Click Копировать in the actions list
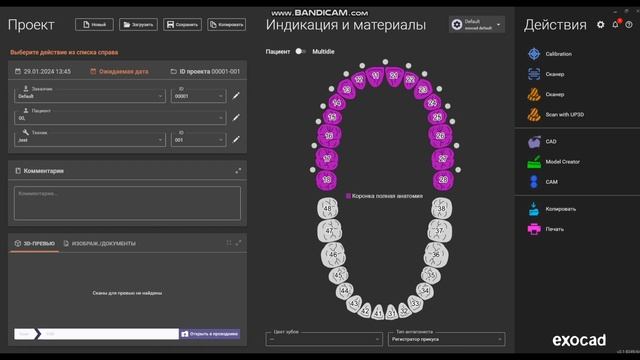Image resolution: width=640 pixels, height=360 pixels. [551, 209]
